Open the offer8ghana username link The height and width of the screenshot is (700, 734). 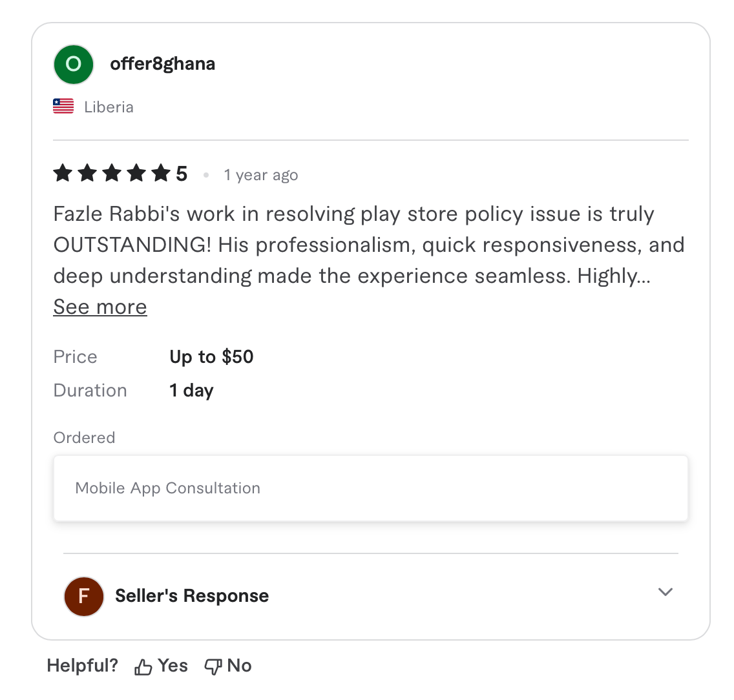click(x=162, y=64)
